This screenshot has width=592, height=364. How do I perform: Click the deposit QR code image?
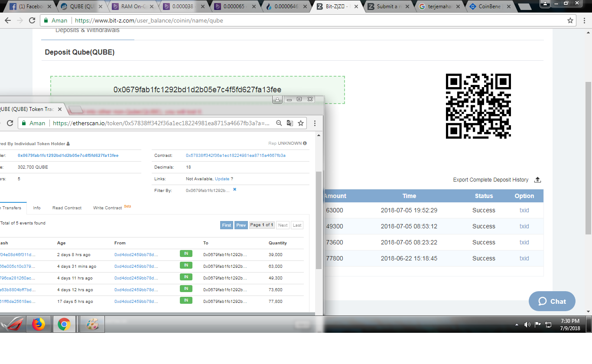pyautogui.click(x=478, y=106)
